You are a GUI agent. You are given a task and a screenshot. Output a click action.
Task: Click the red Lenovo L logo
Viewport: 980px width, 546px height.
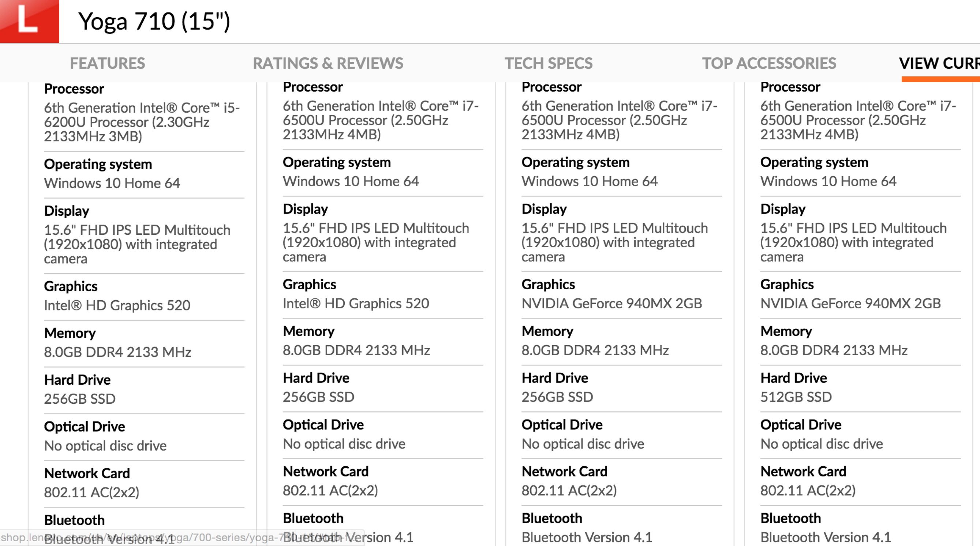pos(29,20)
